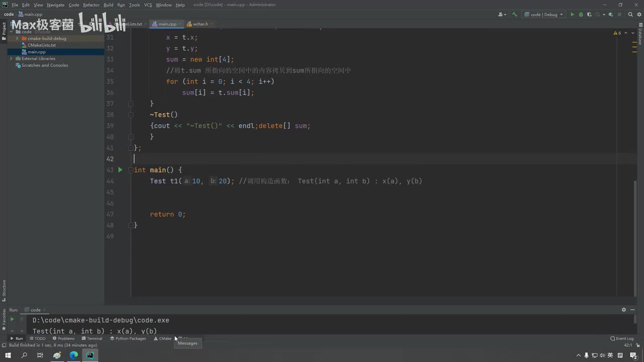Open Run panel settings gear
This screenshot has width=644, height=362.
pyautogui.click(x=624, y=310)
